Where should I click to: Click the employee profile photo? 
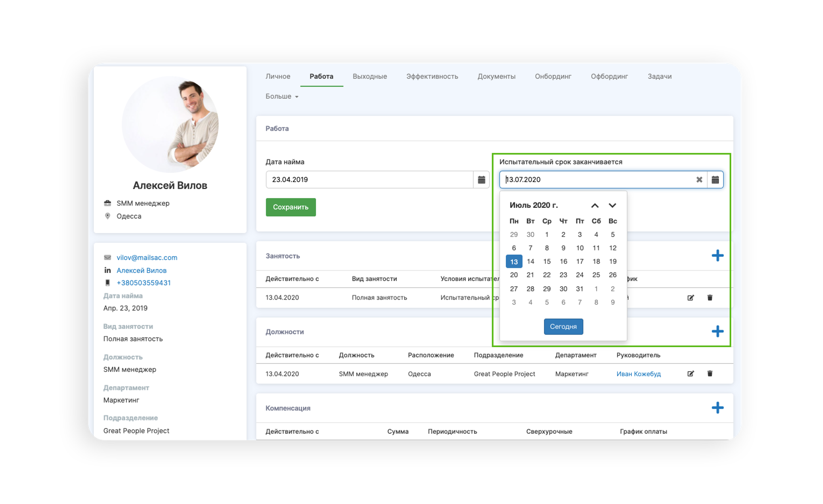[x=171, y=124]
